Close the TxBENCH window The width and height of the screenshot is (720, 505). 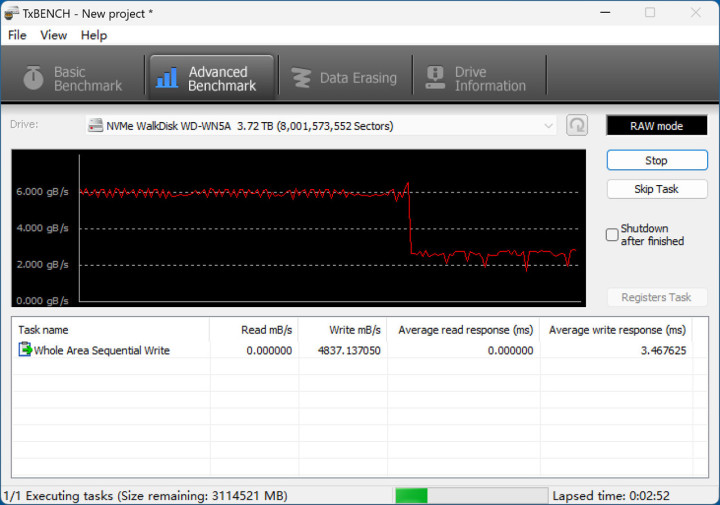tap(696, 12)
